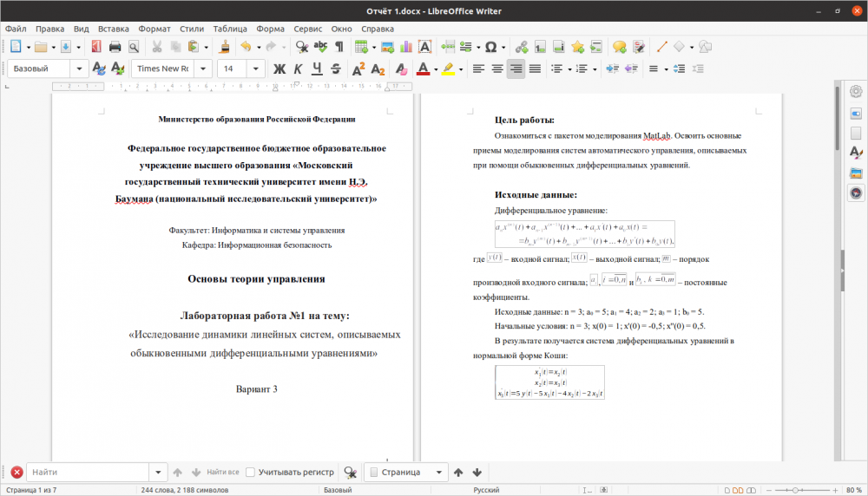
Task: Toggle right text alignment
Action: (516, 69)
